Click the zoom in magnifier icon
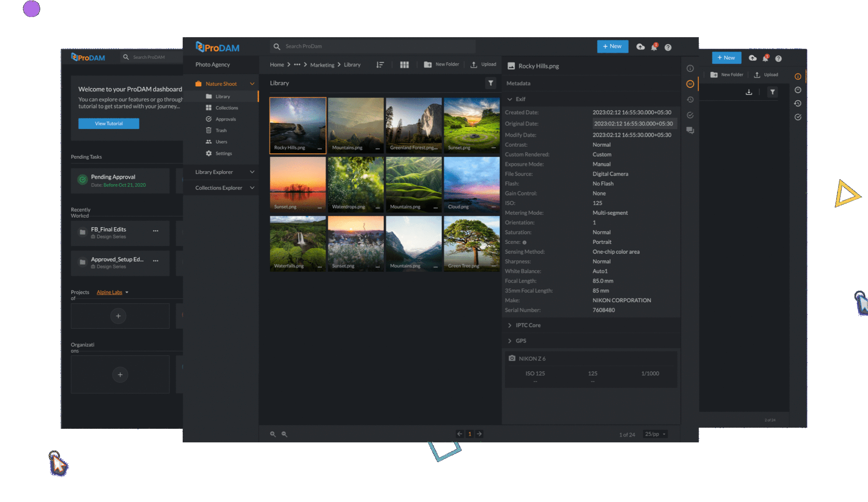 [x=273, y=434]
